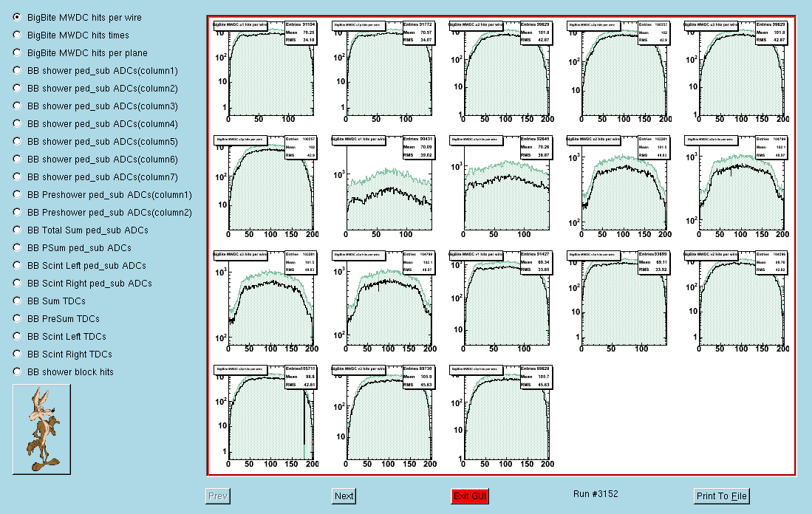Click the Wile E. Coyote picture

(x=41, y=429)
